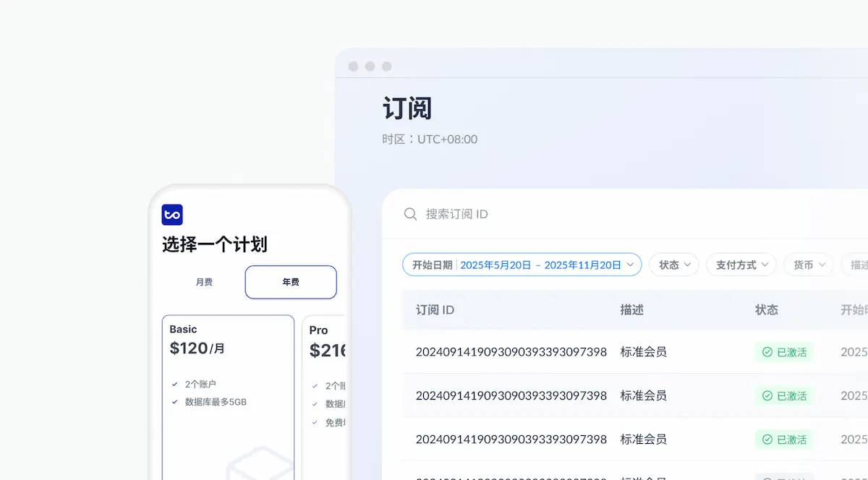Image resolution: width=868 pixels, height=480 pixels.
Task: Click first row 标准会员 description
Action: [643, 352]
